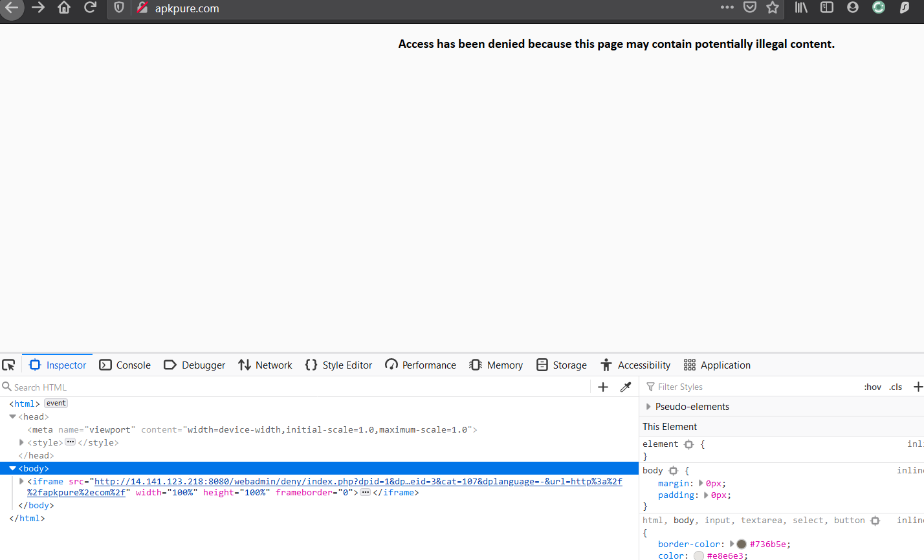Viewport: 924px width, 560px height.
Task: Show collapsed content of style tag
Action: 71,442
